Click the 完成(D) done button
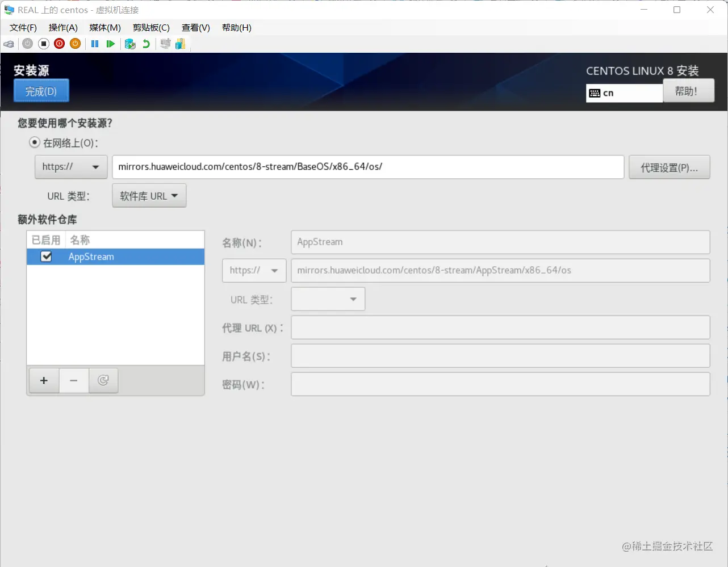This screenshot has width=728, height=567. tap(41, 91)
